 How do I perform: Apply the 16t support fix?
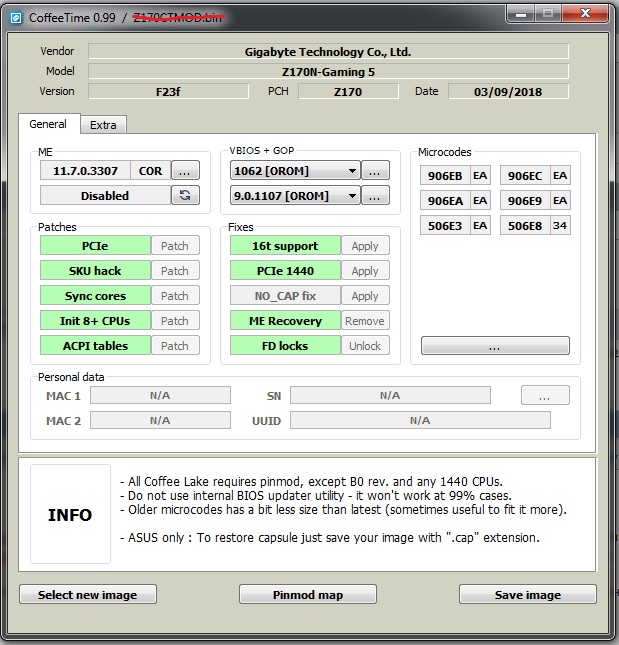click(x=365, y=246)
